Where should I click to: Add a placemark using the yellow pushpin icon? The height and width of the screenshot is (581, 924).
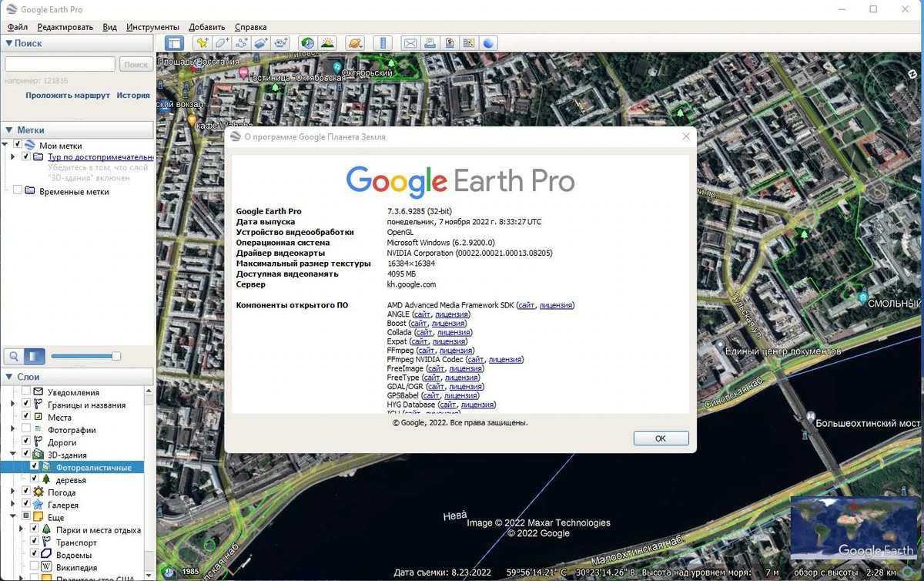tap(203, 43)
